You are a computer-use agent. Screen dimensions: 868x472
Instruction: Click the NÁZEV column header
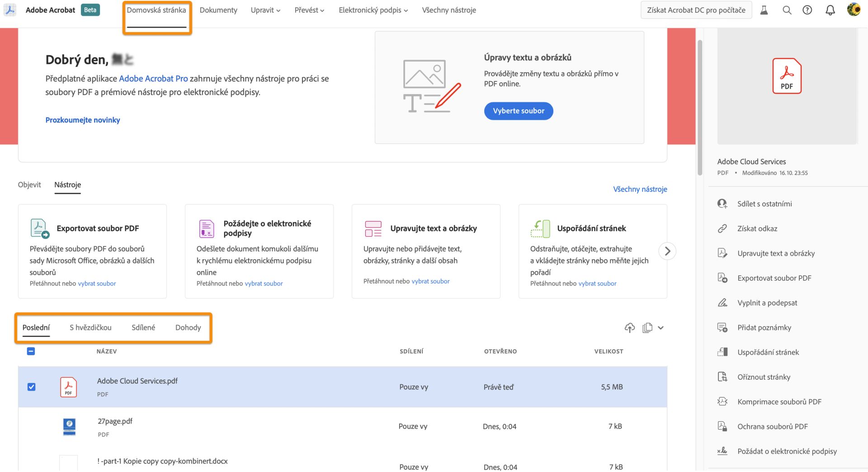coord(107,352)
